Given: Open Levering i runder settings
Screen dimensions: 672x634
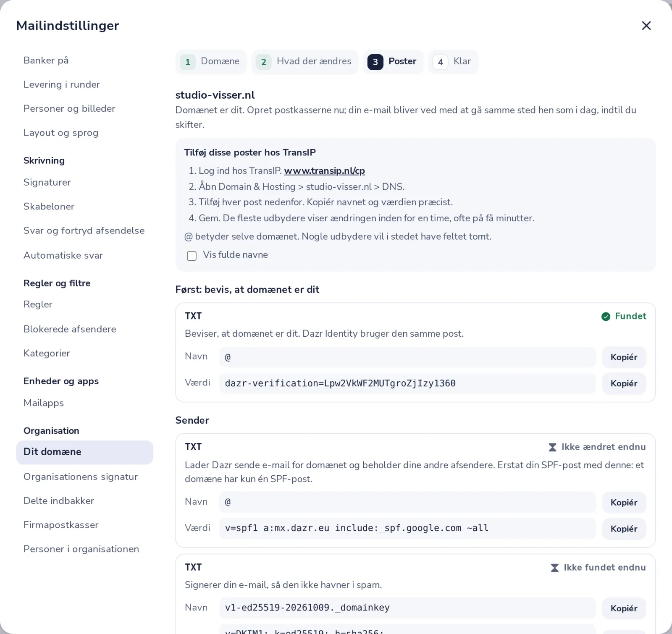Looking at the screenshot, I should [x=85, y=84].
